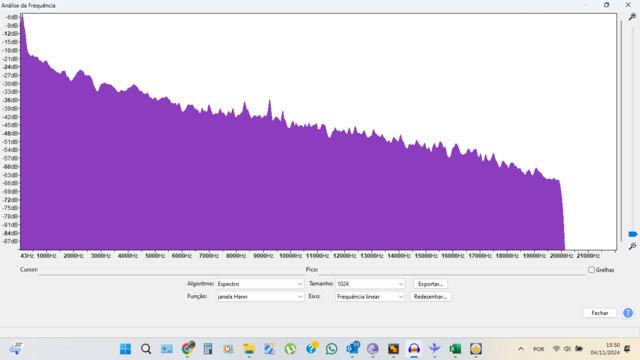The image size is (640, 360).
Task: Switch to Audacity taskbar icon
Action: [414, 349]
